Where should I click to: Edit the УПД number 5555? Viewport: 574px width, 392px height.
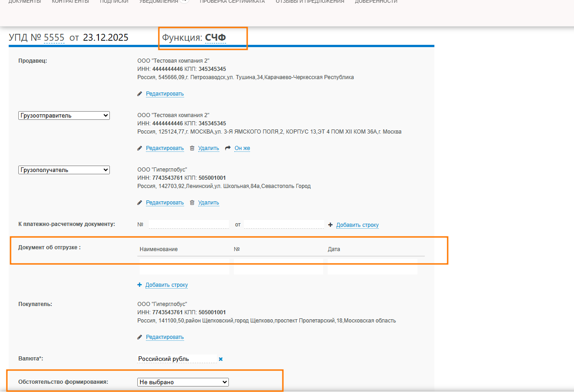coord(54,38)
